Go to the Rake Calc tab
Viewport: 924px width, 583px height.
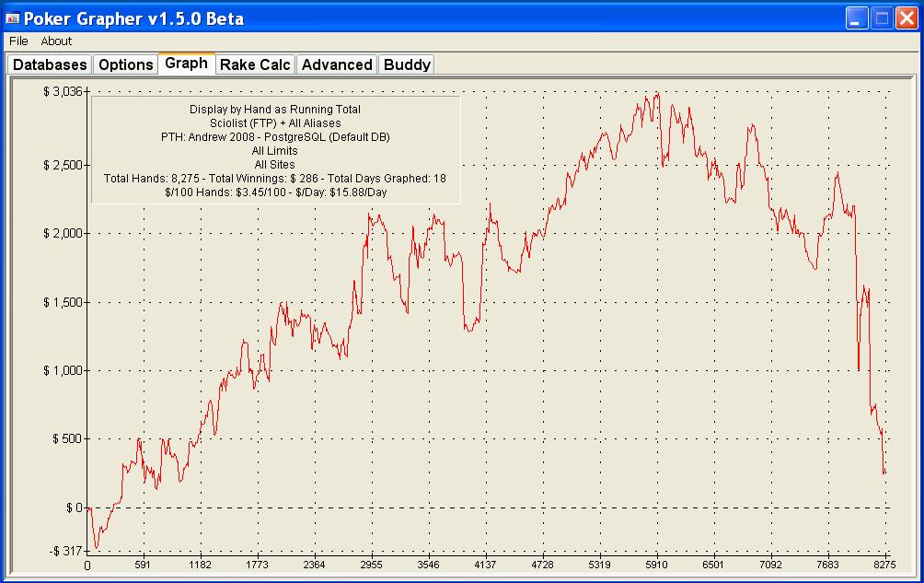coord(255,64)
